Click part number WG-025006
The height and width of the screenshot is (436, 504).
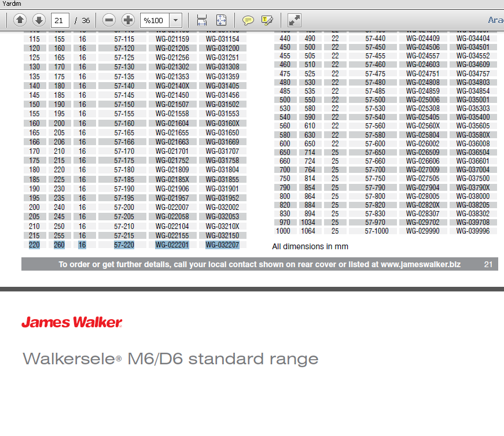(422, 99)
